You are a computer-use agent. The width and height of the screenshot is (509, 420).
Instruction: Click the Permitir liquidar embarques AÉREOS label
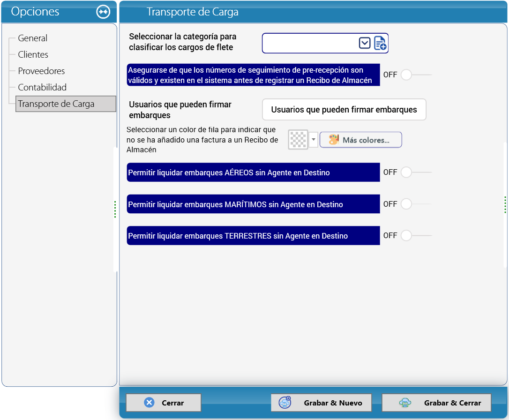[x=253, y=172]
